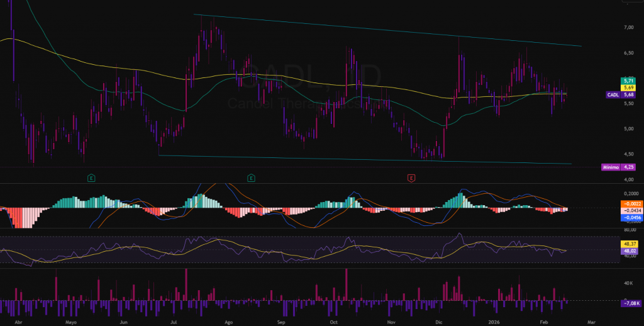Viewport: 644px width, 326px height.
Task: Select the green 5,71 moving average price label
Action: pyautogui.click(x=629, y=81)
